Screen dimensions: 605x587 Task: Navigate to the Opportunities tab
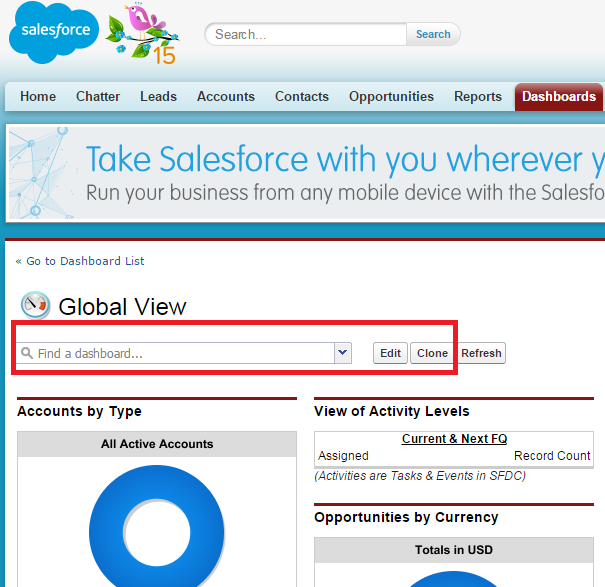coord(391,97)
